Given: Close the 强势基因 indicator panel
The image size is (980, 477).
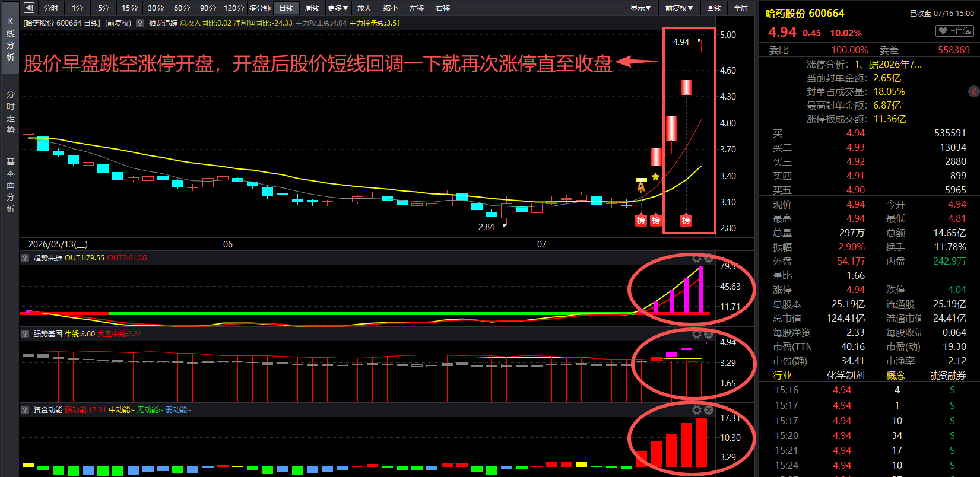Looking at the screenshot, I should (709, 335).
